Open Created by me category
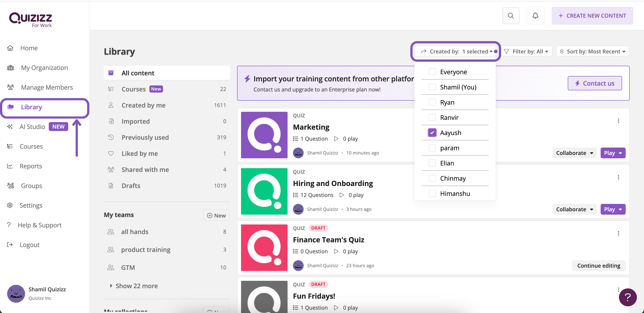 pos(167,105)
